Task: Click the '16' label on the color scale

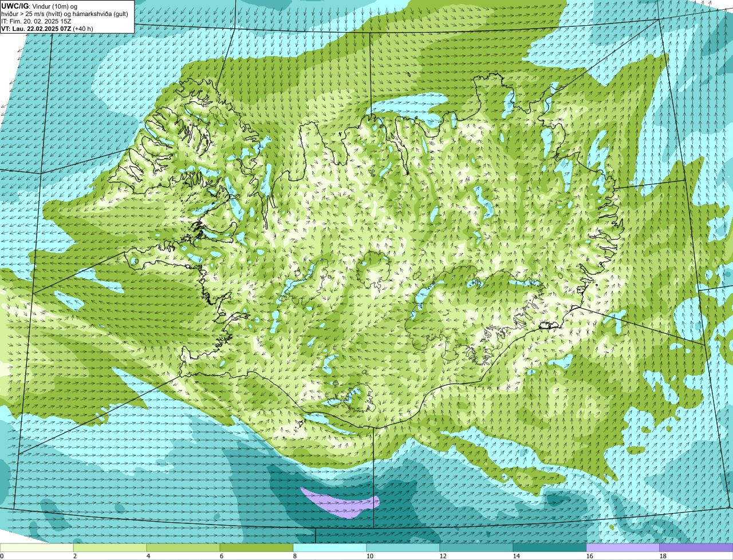Action: (x=589, y=556)
